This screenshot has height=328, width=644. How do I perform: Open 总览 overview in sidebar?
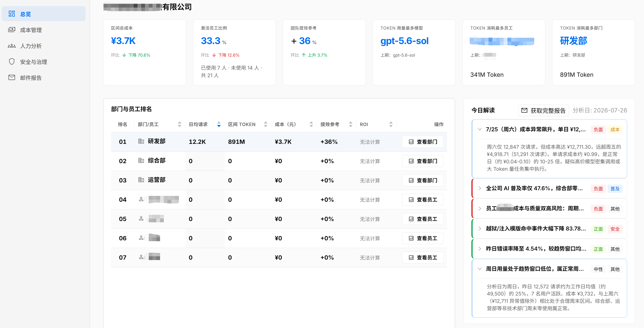tap(44, 14)
